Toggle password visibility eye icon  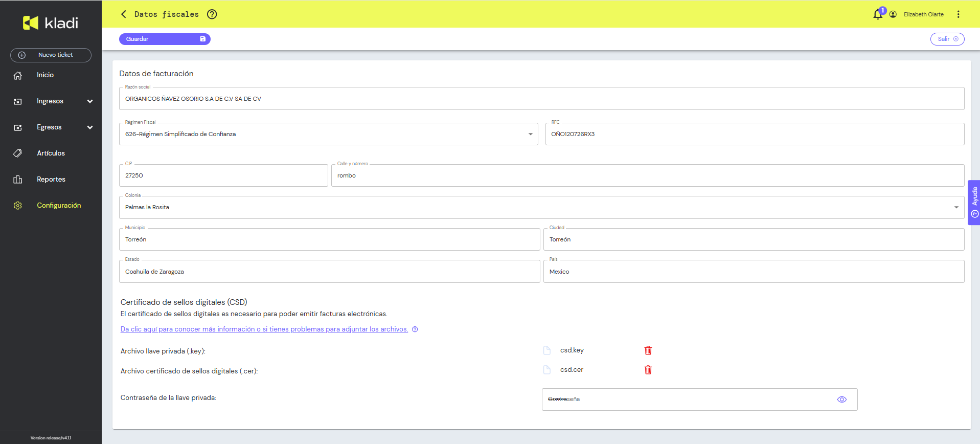842,399
